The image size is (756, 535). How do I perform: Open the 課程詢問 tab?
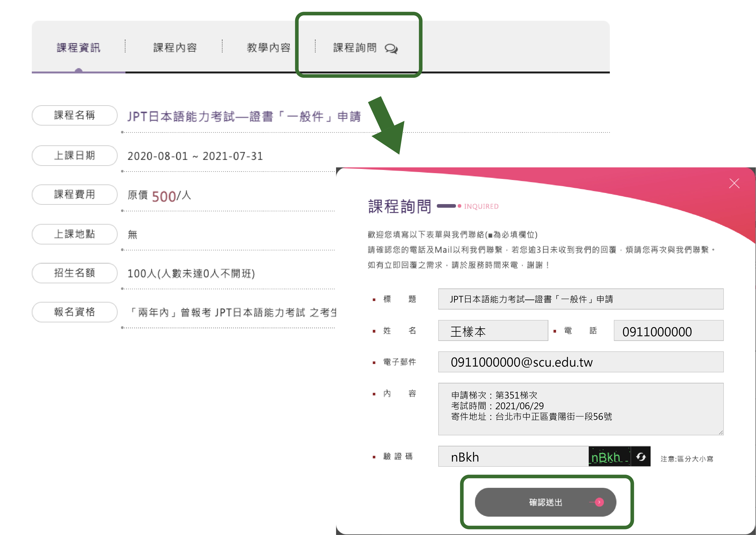[x=355, y=48]
